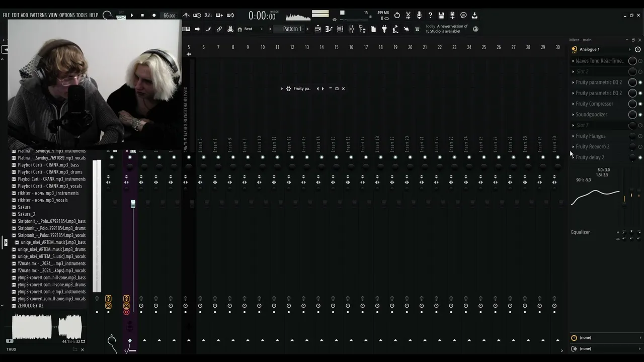Toggle typing keyboard to piano icon
This screenshot has height=362, width=644.
186,29
